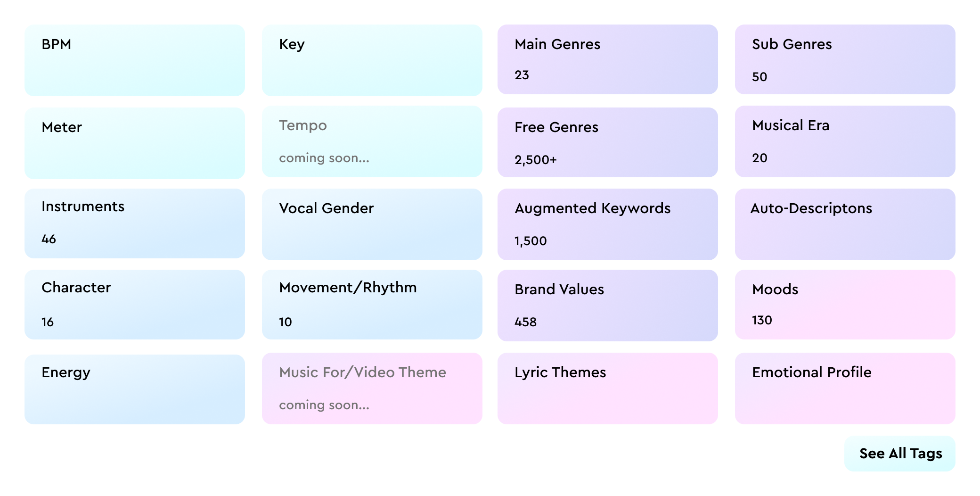Open Free Genres 2,500+ card
The width and height of the screenshot is (980, 496).
pyautogui.click(x=608, y=142)
